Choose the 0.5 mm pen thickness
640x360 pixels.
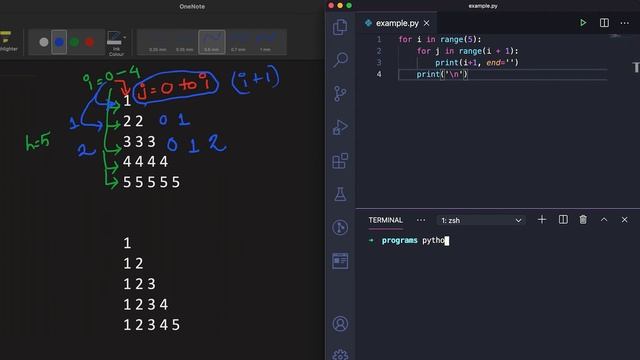[211, 42]
